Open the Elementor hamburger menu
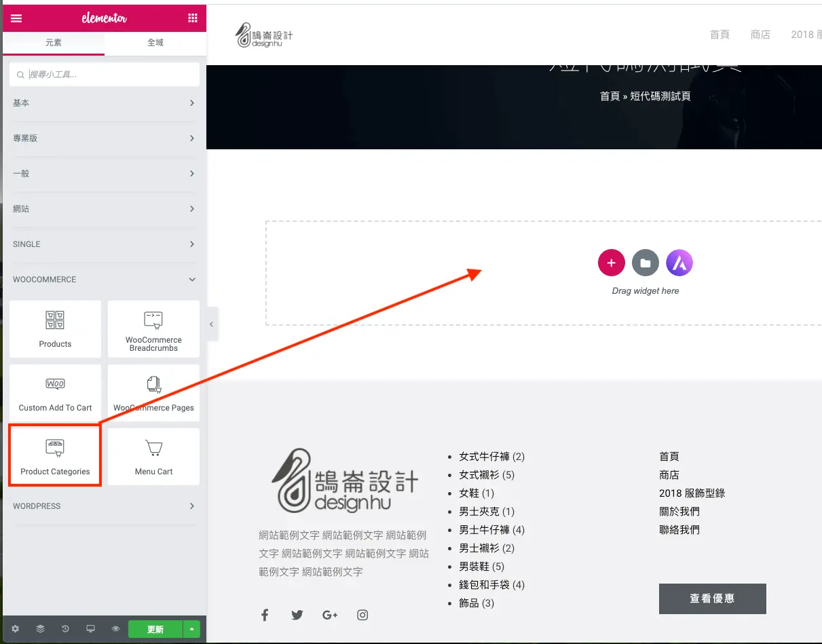 click(x=16, y=18)
